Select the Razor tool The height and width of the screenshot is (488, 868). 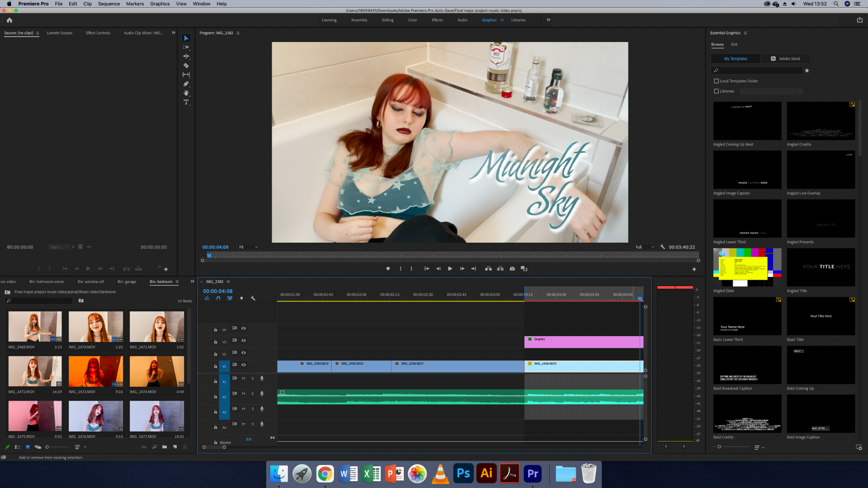(x=186, y=66)
